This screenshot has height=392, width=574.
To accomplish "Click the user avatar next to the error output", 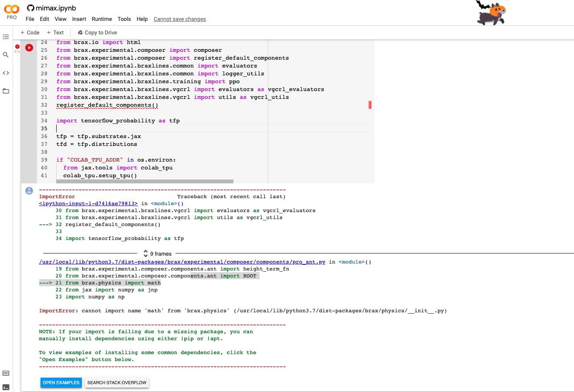I will [29, 190].
